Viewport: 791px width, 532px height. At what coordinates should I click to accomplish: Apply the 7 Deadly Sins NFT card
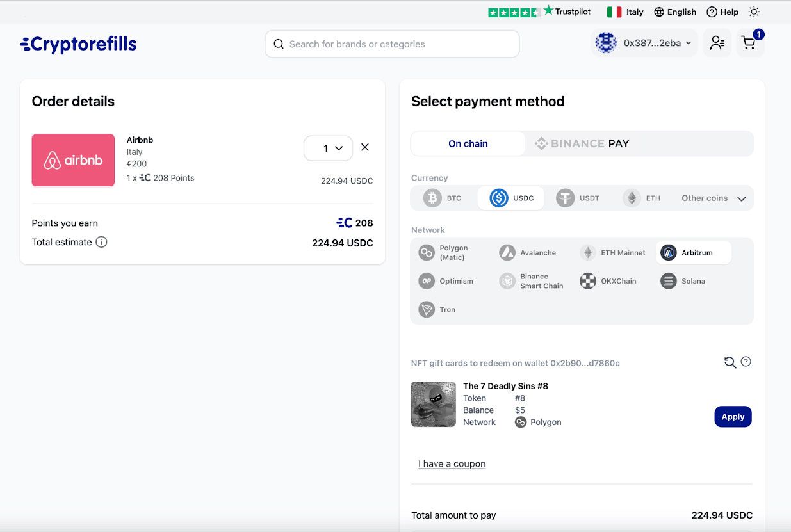[733, 417]
